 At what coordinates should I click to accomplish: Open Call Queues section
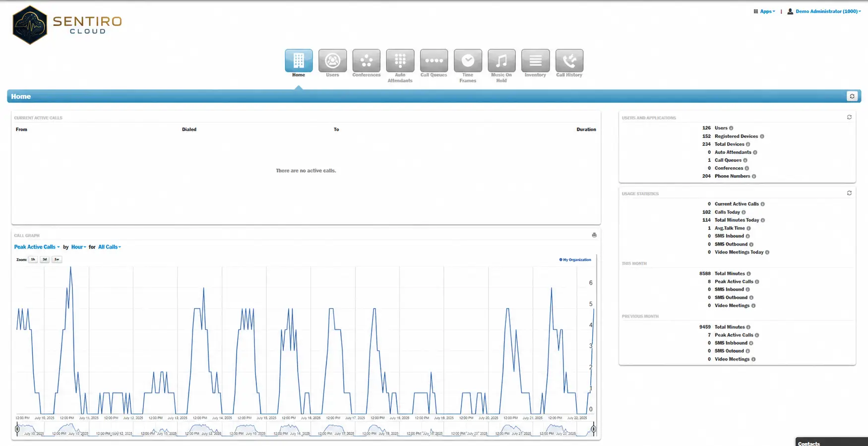click(434, 61)
